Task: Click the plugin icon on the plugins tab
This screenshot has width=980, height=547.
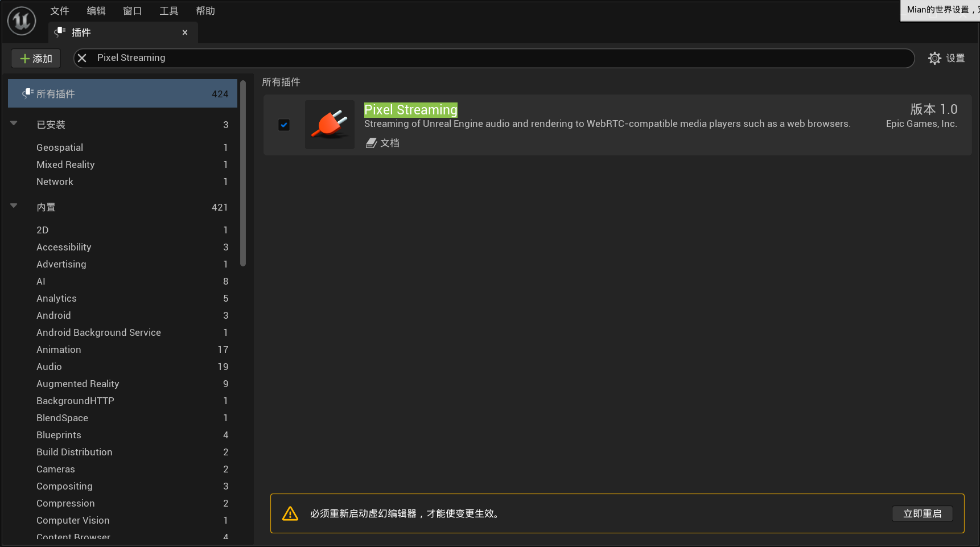Action: pos(60,32)
